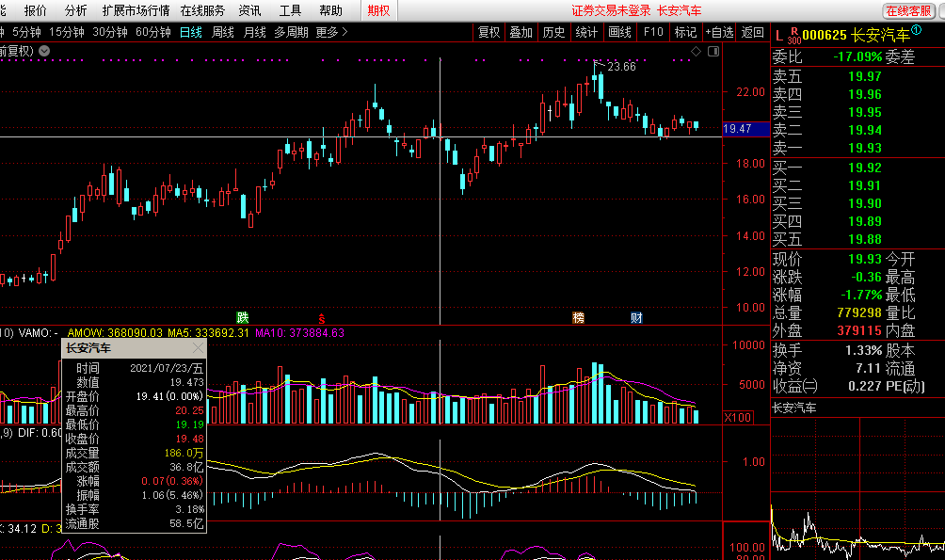
Task: Click the 外盘 379115 value
Action: pos(859,331)
